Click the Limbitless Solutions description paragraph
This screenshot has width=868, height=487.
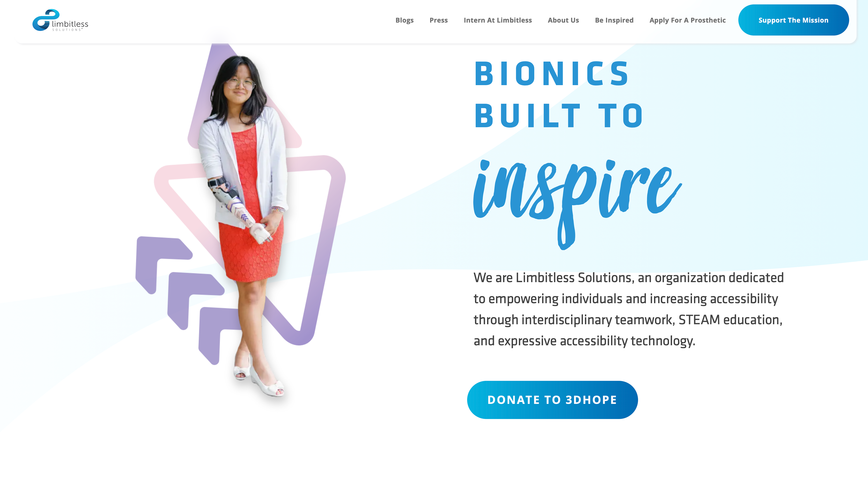click(x=628, y=309)
